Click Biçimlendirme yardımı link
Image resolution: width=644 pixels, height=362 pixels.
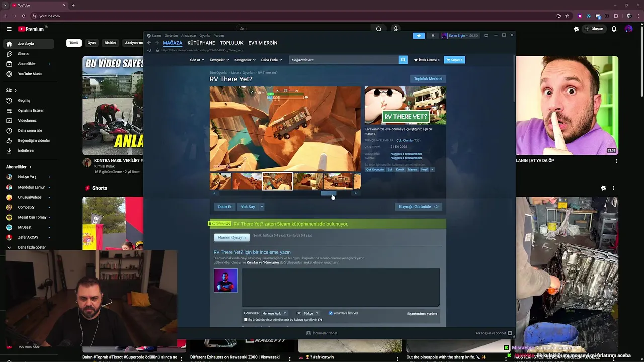click(x=422, y=314)
